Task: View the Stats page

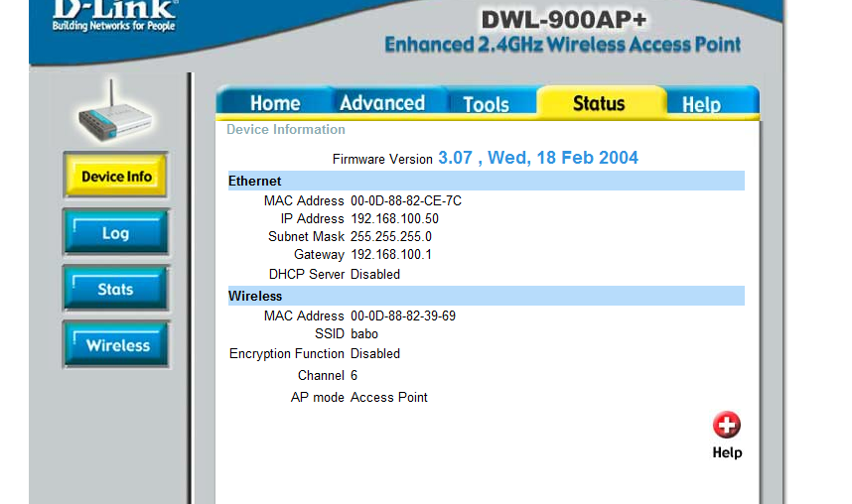Action: (x=116, y=289)
